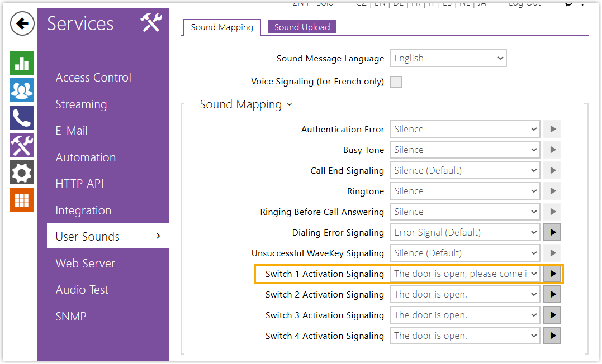The height and width of the screenshot is (364, 602).
Task: Play Switch 4 Activation Signaling sound
Action: tap(552, 336)
